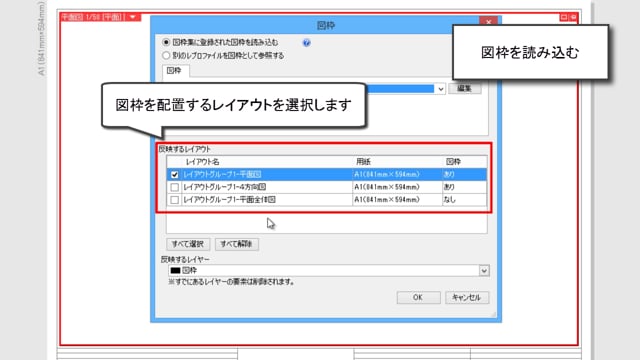640x360 pixels.
Task: Check the レイアウトグループ1-4方向図 checkbox
Action: click(175, 187)
